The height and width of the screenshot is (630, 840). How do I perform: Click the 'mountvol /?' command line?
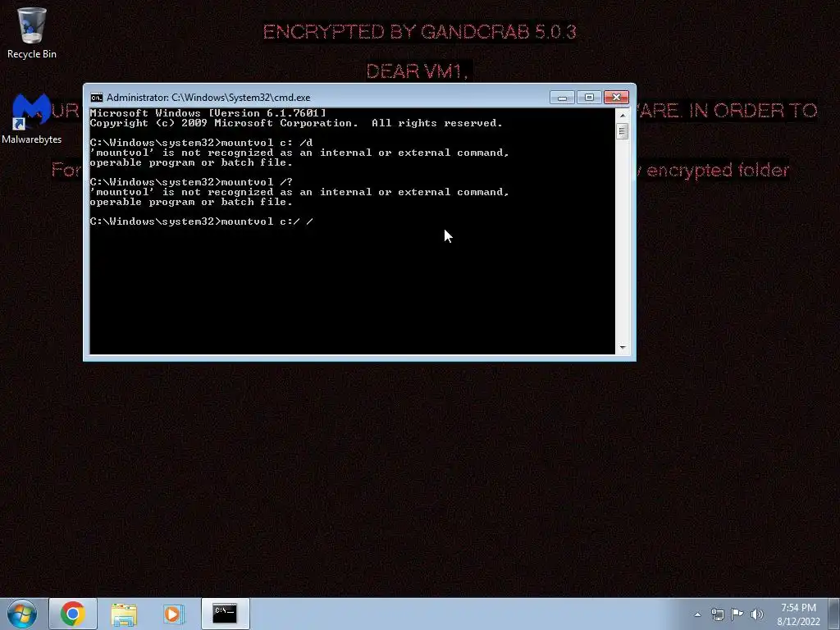coord(191,182)
